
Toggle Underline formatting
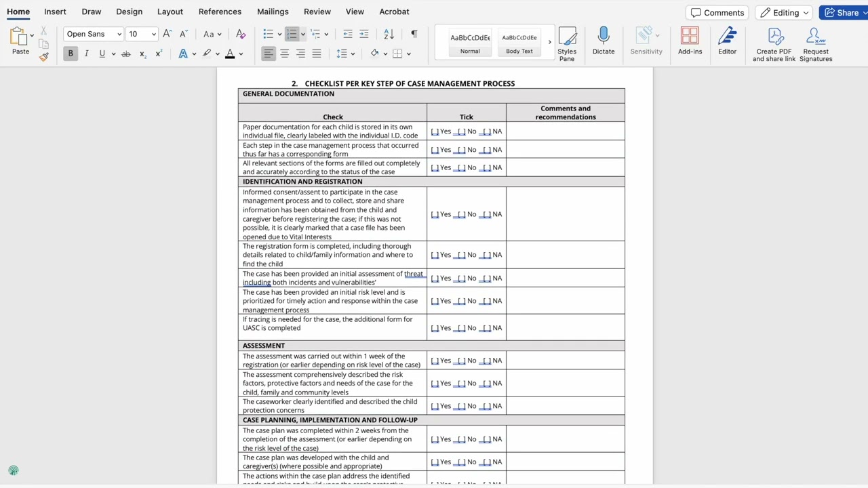coord(102,54)
